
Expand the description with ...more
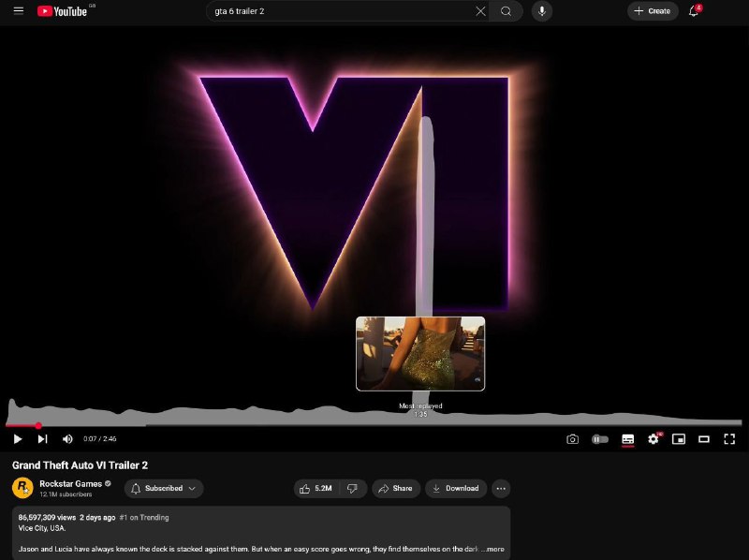(x=492, y=549)
